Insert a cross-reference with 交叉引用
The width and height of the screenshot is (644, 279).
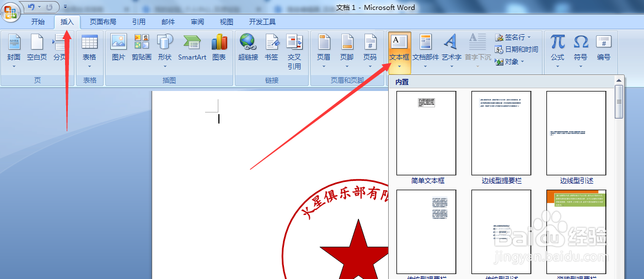click(294, 51)
